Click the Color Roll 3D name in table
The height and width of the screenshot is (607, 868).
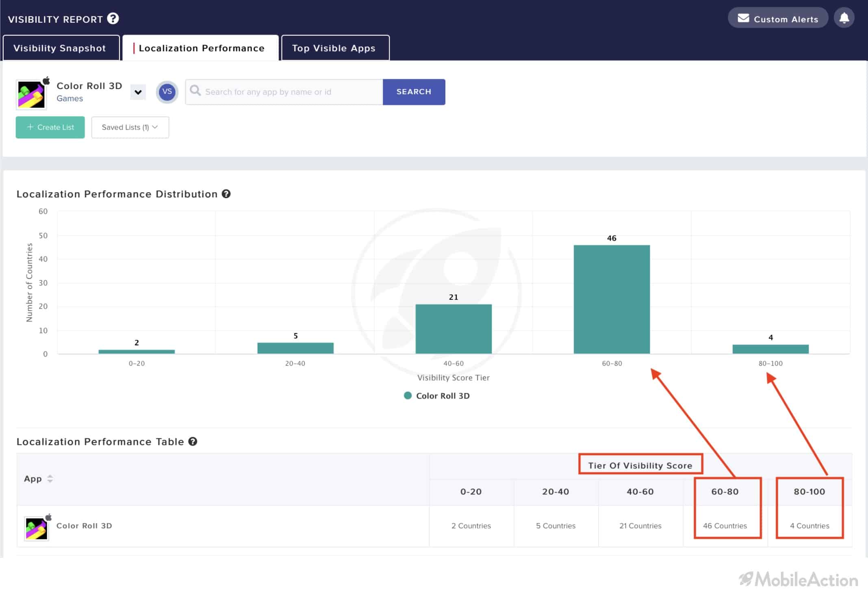point(84,525)
